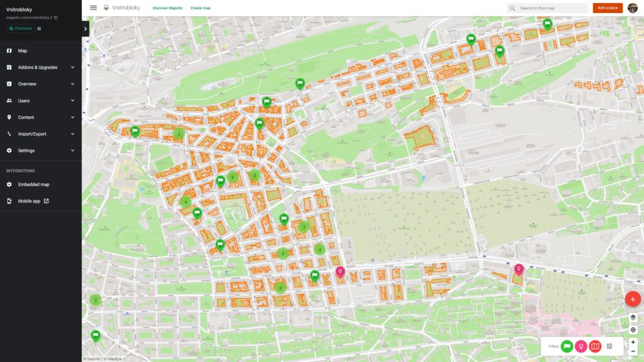Open the Embedded map integration
Screen dimensions: 644x362
point(41,185)
